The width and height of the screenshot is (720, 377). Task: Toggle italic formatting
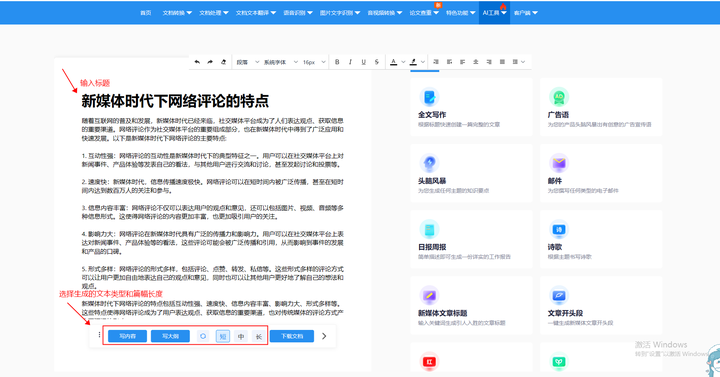pyautogui.click(x=350, y=62)
